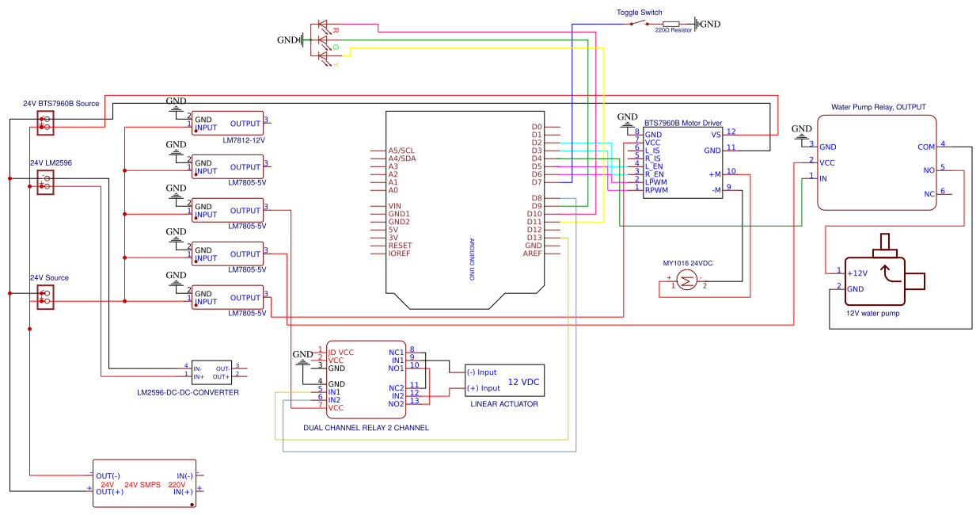Select the "RPWM" pin on the motor driver
The image size is (980, 515).
click(x=657, y=190)
